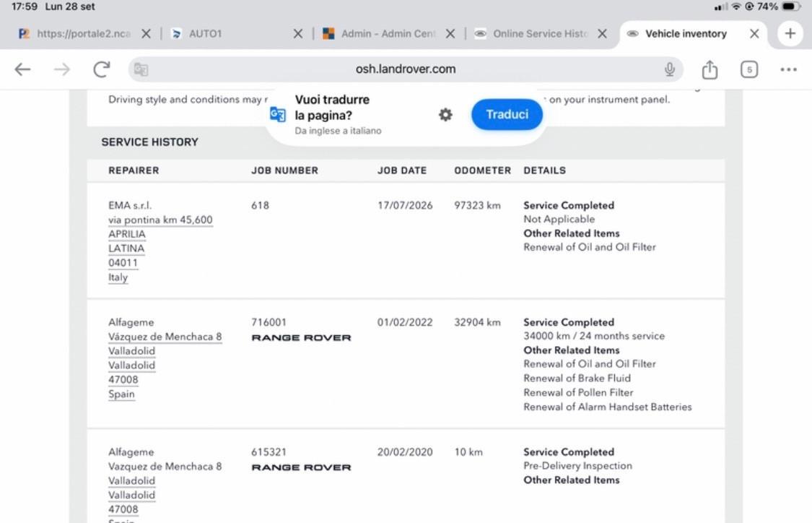This screenshot has height=523, width=812.
Task: Click osh.landrover.com address field
Action: point(406,69)
